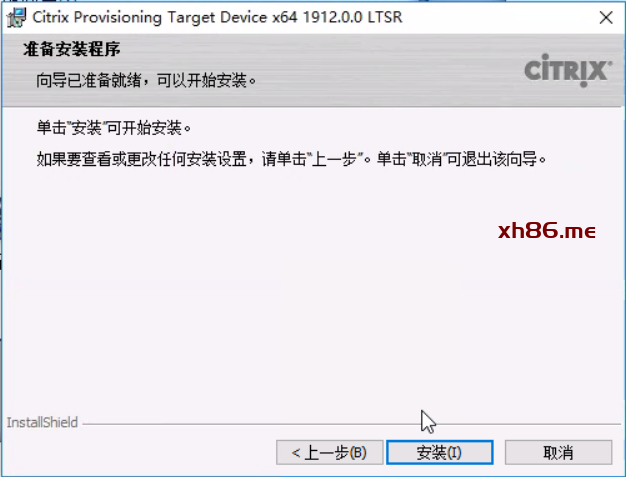Click the 安装(I) install button

[440, 452]
